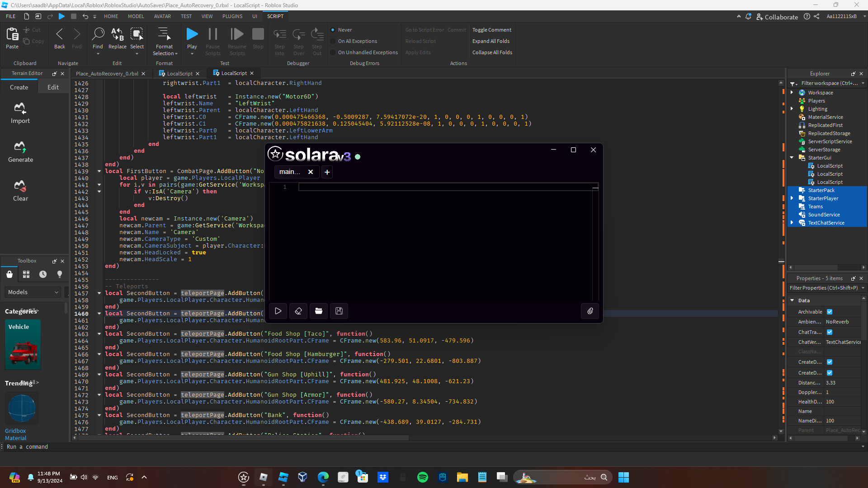Click the Collaborate button
Image resolution: width=868 pixels, height=488 pixels.
[777, 17]
